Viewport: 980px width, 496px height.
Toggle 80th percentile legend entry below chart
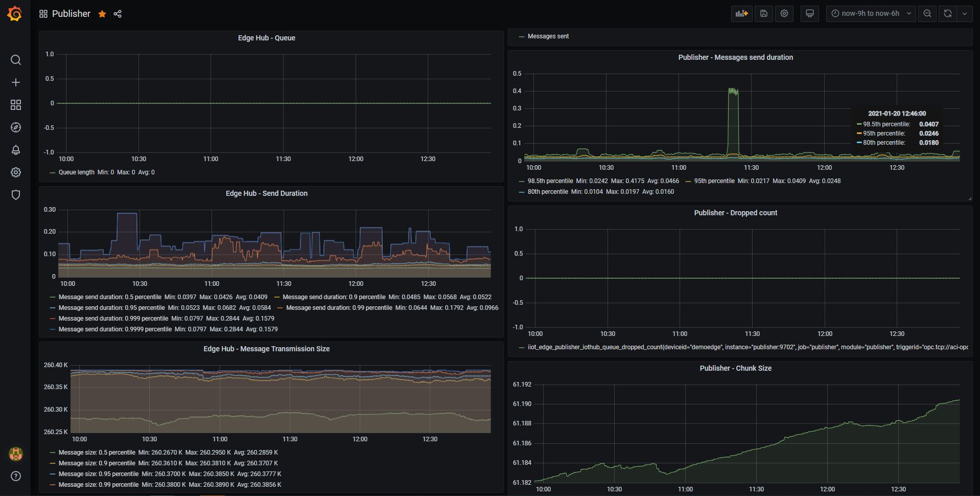[547, 192]
